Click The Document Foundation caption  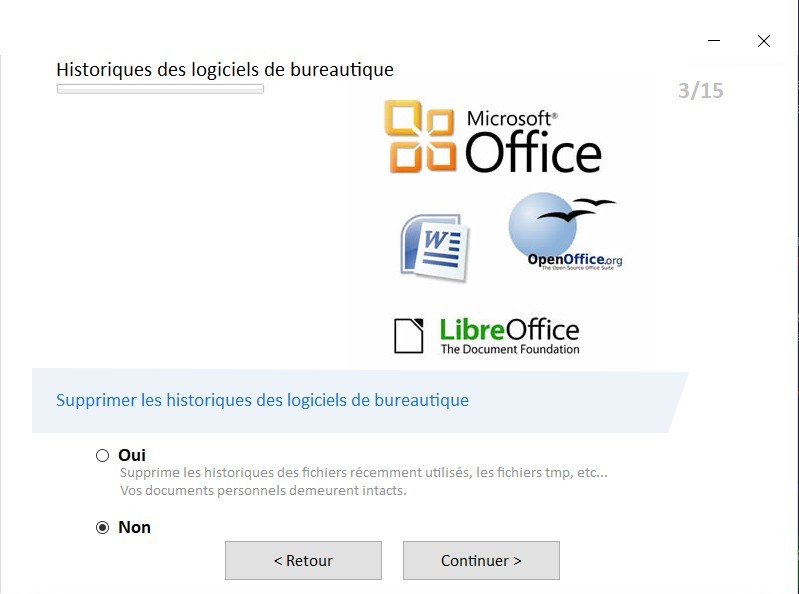pos(510,349)
